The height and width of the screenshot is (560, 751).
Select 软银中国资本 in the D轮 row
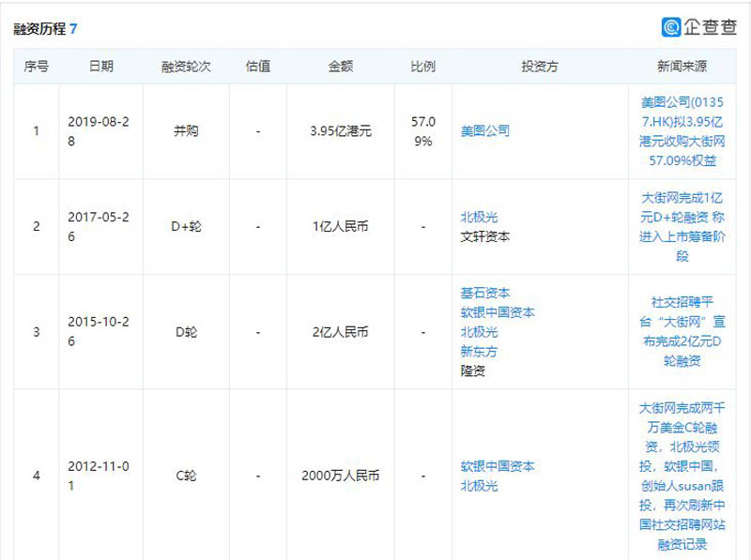[498, 312]
